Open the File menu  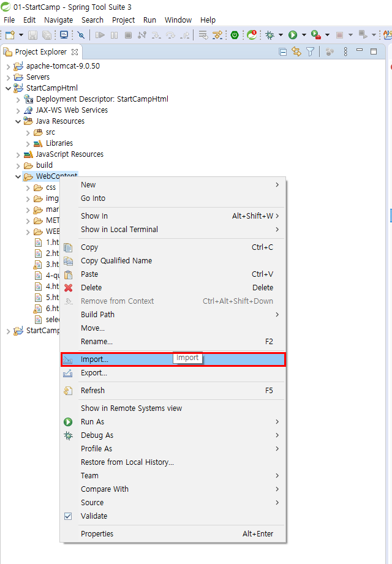[x=9, y=20]
